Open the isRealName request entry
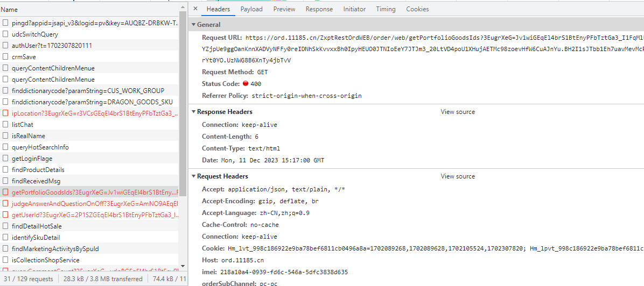This screenshot has width=644, height=286. 29,136
